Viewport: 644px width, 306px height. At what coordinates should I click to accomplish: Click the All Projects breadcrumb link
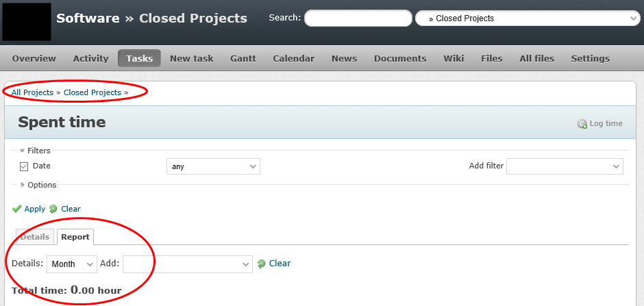pos(32,92)
